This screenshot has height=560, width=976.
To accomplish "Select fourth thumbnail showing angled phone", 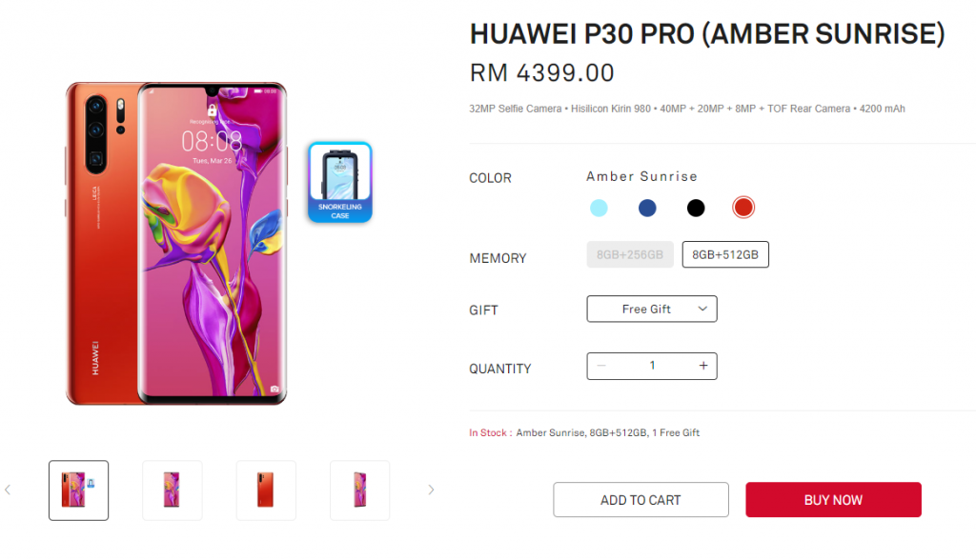I will [x=359, y=490].
